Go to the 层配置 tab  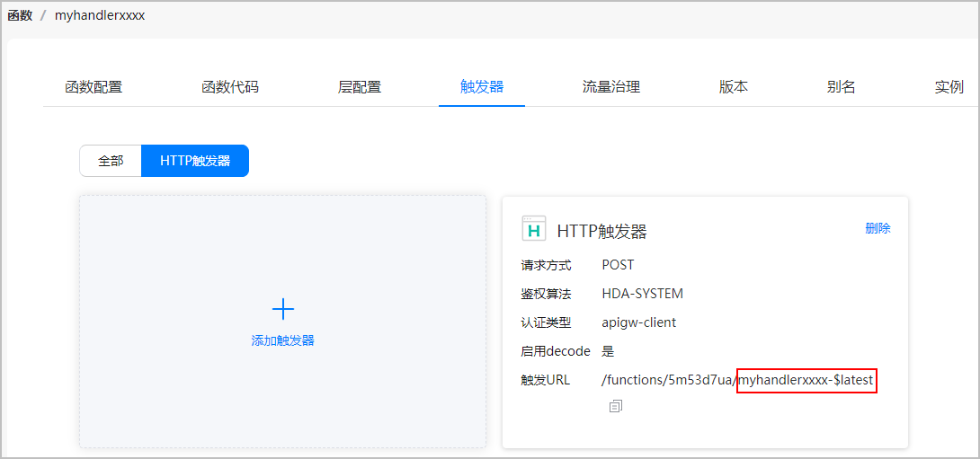(360, 87)
